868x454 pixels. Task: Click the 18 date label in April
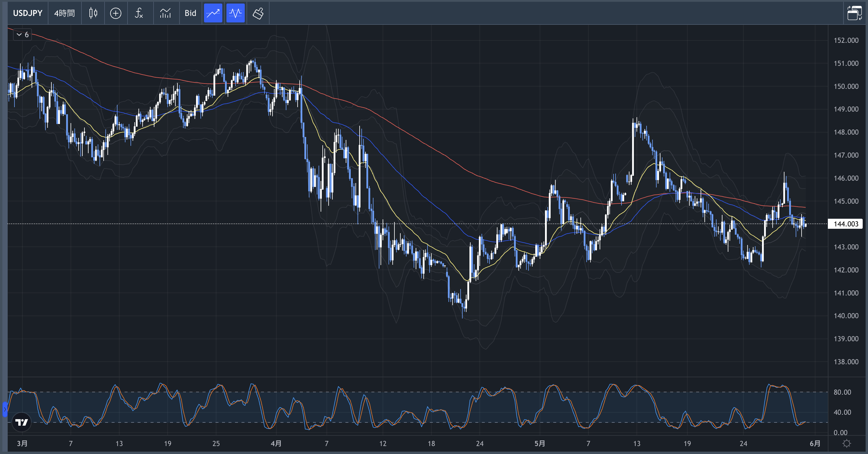point(431,443)
